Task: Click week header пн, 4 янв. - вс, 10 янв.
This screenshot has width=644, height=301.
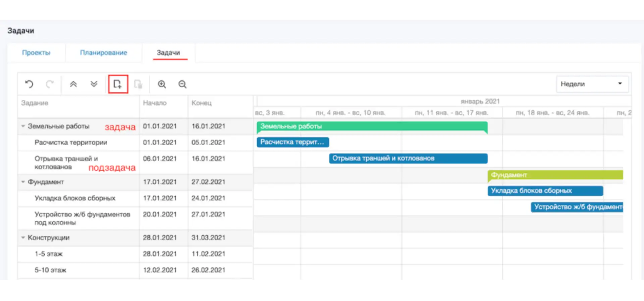Action: pyautogui.click(x=351, y=113)
